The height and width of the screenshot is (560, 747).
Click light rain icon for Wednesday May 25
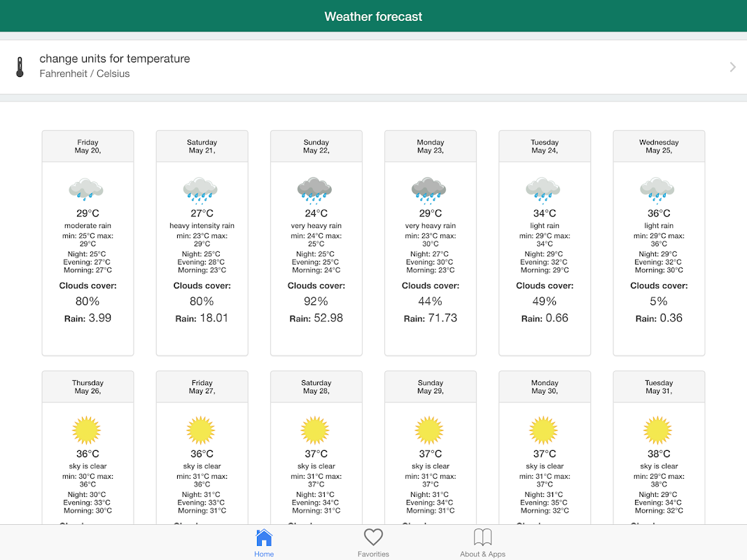coord(657,190)
